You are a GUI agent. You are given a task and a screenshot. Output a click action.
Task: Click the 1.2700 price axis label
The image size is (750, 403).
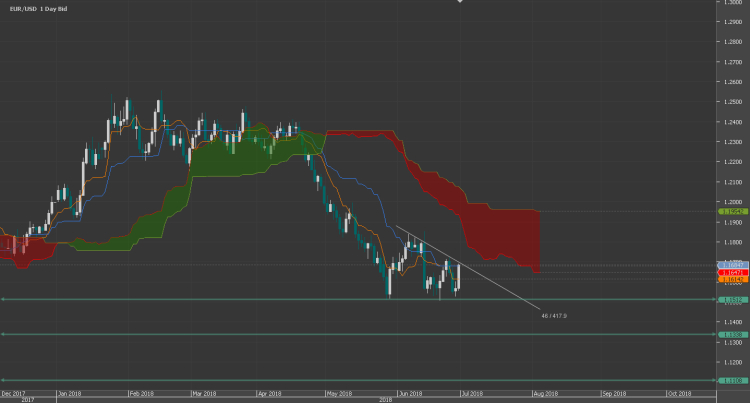[x=733, y=62]
